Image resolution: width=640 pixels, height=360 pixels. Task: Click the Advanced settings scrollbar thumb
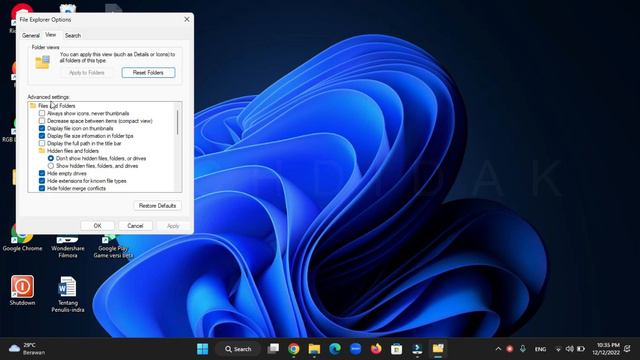click(x=178, y=121)
